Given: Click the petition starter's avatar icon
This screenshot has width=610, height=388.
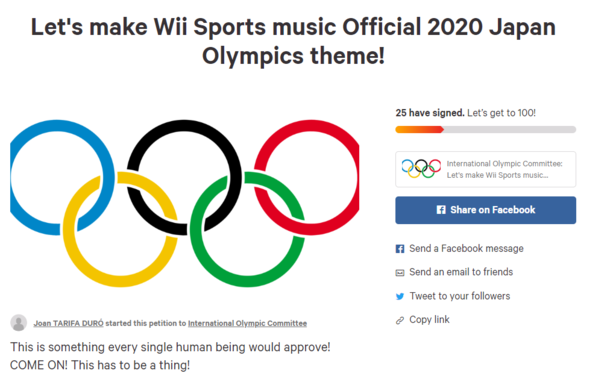Looking at the screenshot, I should [x=19, y=323].
